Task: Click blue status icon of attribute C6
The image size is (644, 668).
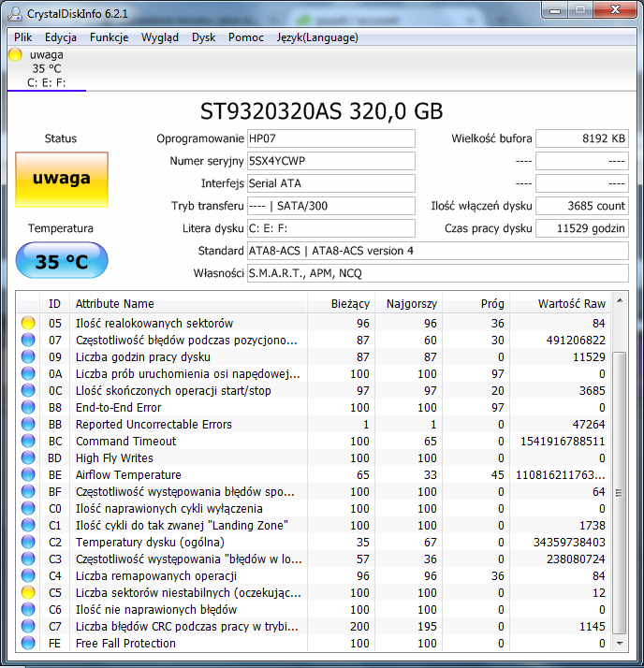Action: tap(28, 609)
